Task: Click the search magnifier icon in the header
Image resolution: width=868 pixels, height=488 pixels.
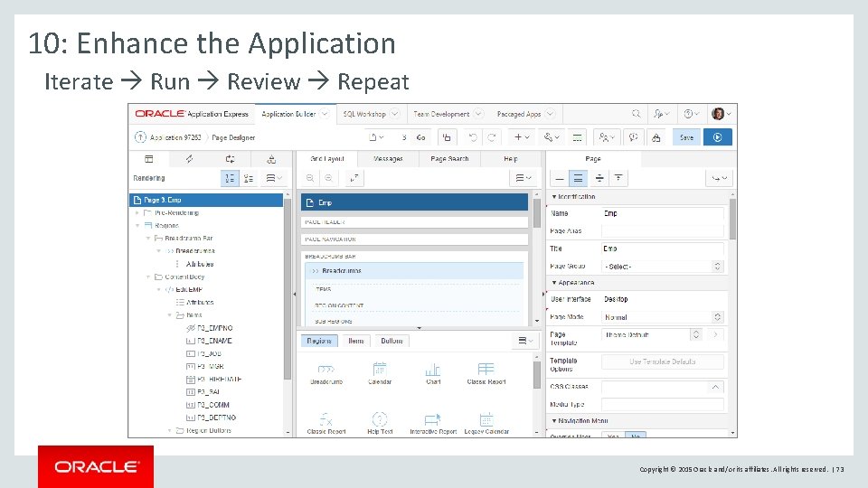Action: click(636, 114)
